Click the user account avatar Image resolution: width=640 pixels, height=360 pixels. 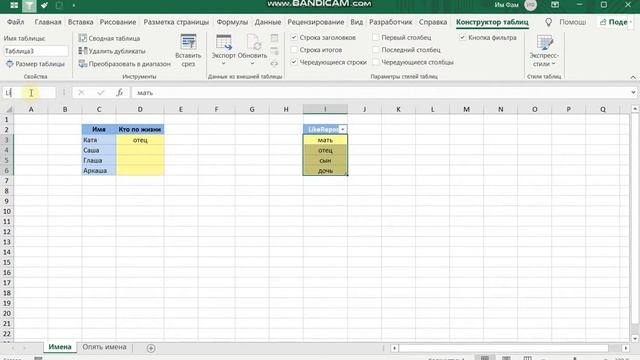tap(530, 5)
